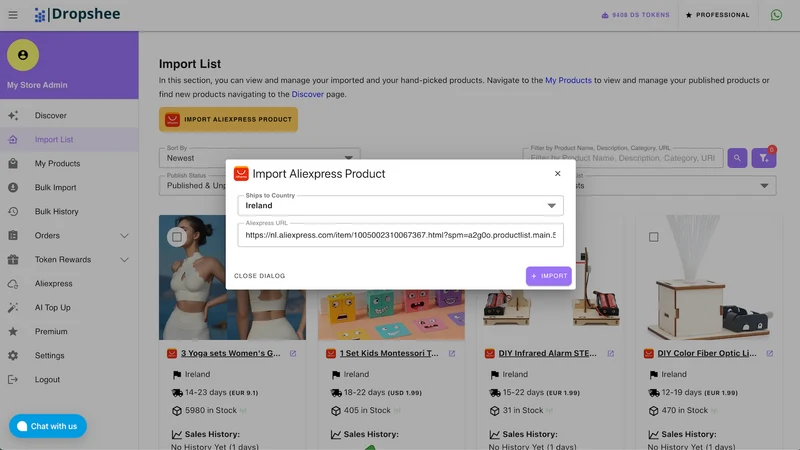Click Aliexpress icon beside Montessori title

tap(331, 353)
